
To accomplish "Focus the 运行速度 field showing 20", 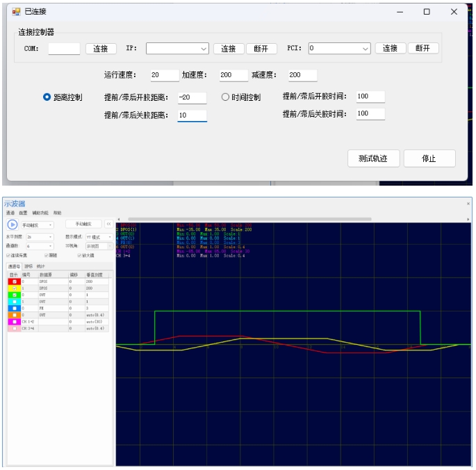I will (165, 75).
